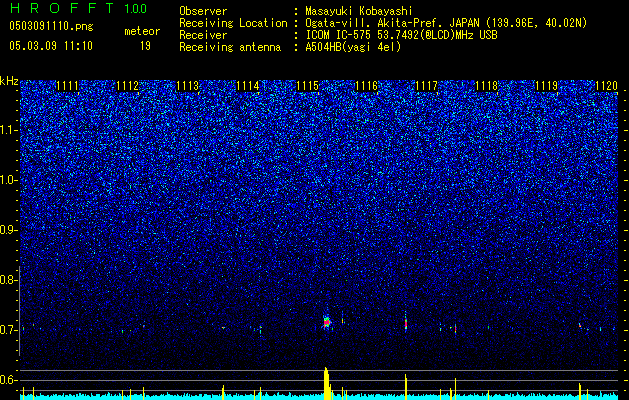The width and height of the screenshot is (629, 400).
Task: Click the 1113 time marker
Action: (187, 85)
